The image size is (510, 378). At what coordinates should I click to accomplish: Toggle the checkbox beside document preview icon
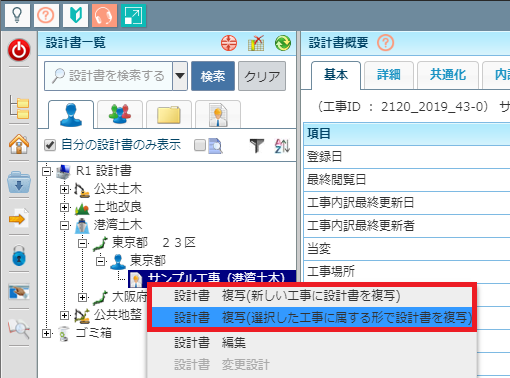(x=200, y=145)
